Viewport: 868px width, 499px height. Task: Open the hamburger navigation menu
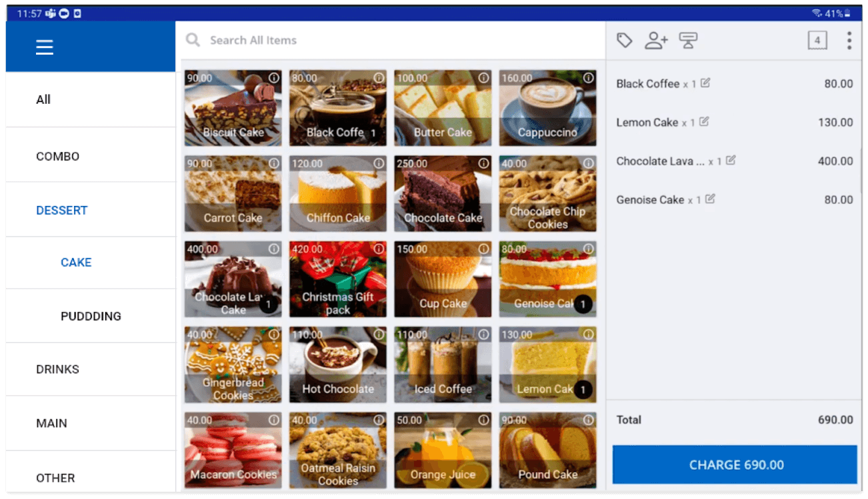coord(45,47)
